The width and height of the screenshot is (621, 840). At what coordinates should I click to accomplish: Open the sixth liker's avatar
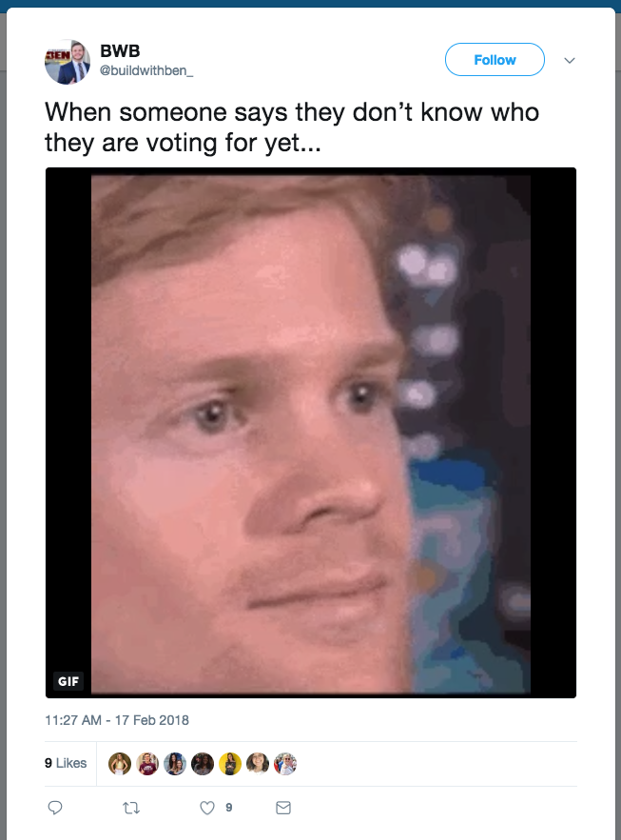point(258,763)
